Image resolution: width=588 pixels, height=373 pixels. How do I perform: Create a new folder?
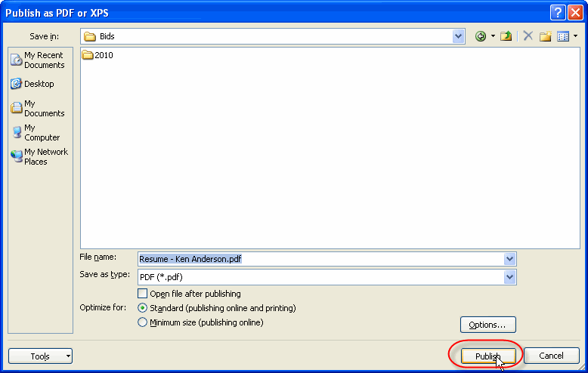click(545, 36)
